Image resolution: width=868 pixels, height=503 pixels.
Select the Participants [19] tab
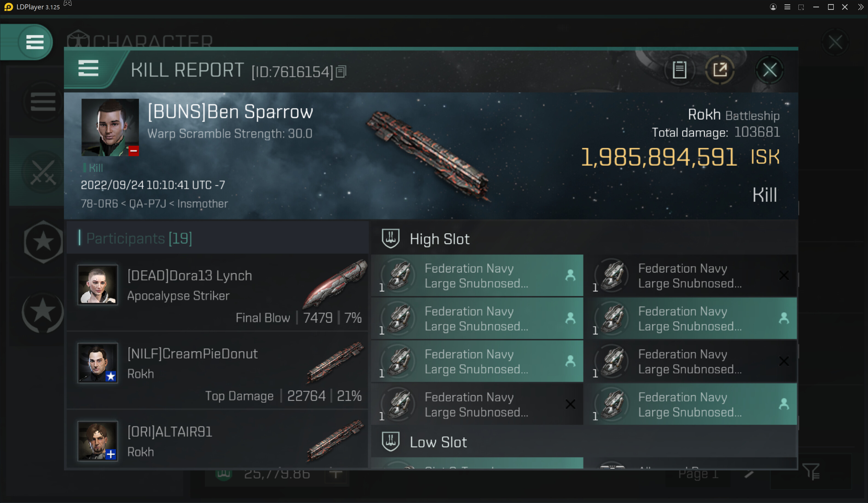(x=139, y=238)
